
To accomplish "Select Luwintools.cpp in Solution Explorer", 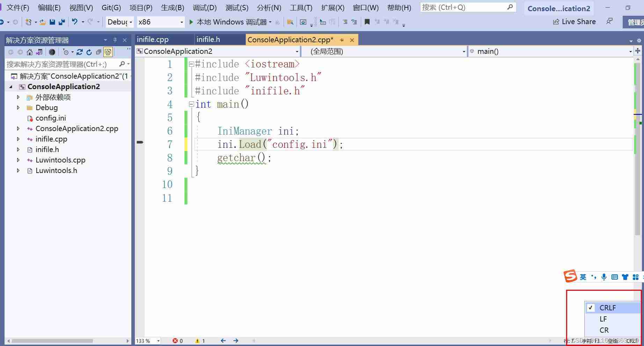I will (x=60, y=160).
